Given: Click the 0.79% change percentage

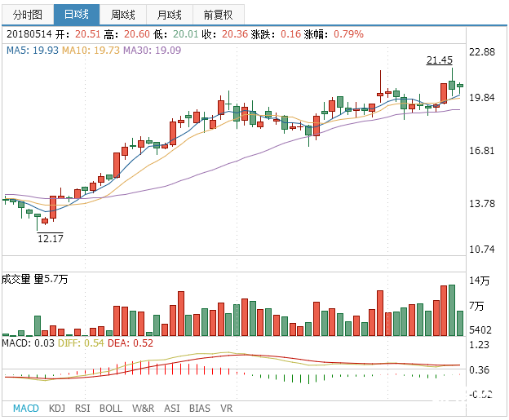Looking at the screenshot, I should coord(348,34).
